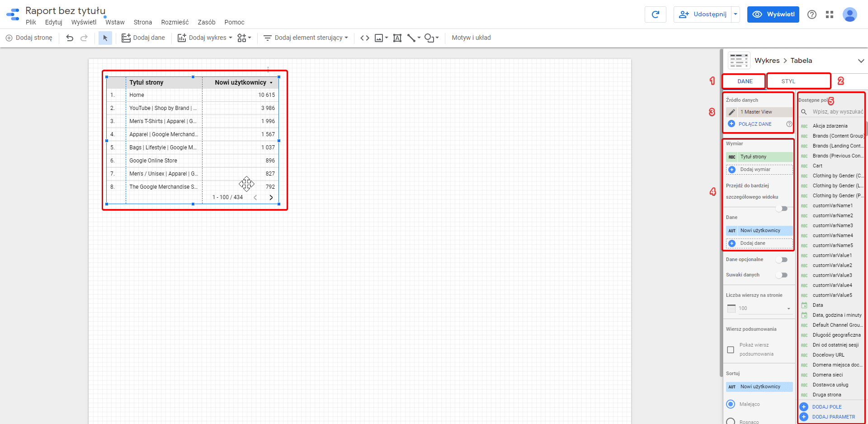Image resolution: width=868 pixels, height=424 pixels.
Task: Open the user account avatar
Action: (x=850, y=14)
